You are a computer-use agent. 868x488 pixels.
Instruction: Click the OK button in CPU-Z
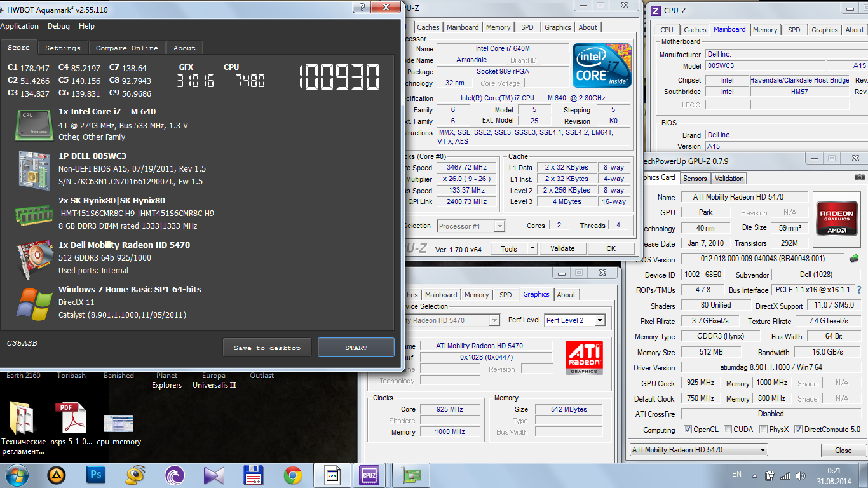[611, 248]
